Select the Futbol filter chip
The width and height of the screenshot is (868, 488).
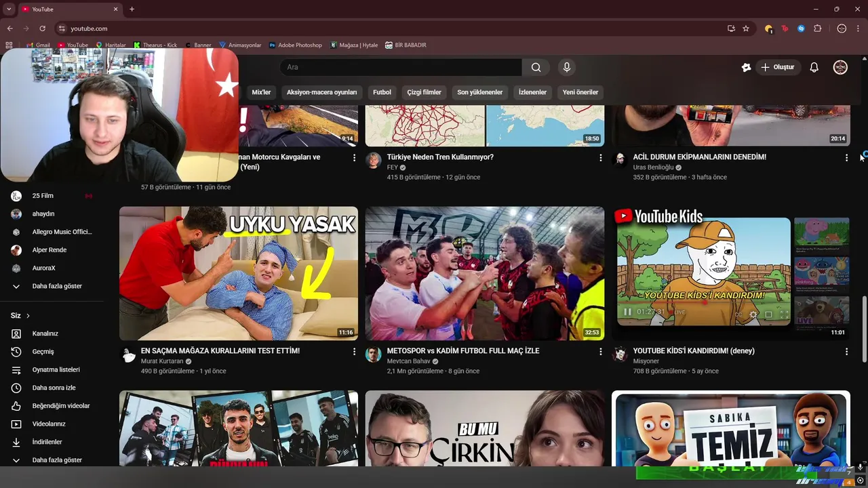tap(382, 92)
